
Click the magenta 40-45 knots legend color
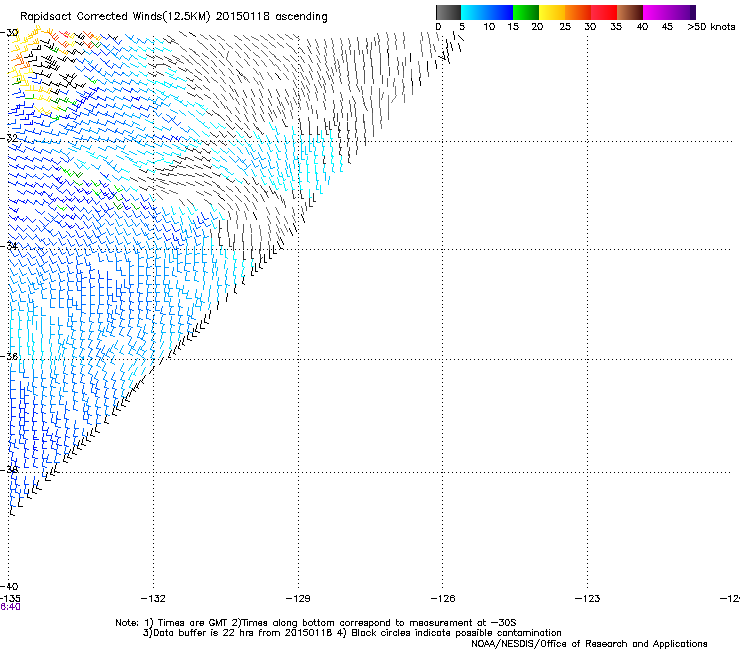pos(656,12)
